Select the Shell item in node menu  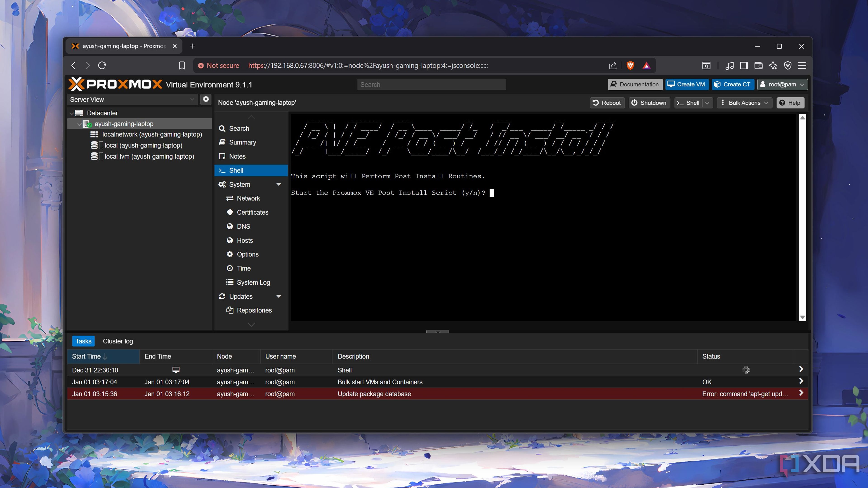pyautogui.click(x=251, y=170)
